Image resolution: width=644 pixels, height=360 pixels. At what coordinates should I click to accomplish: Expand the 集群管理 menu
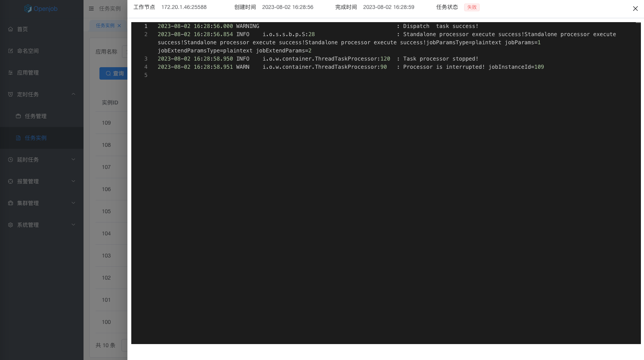point(42,203)
